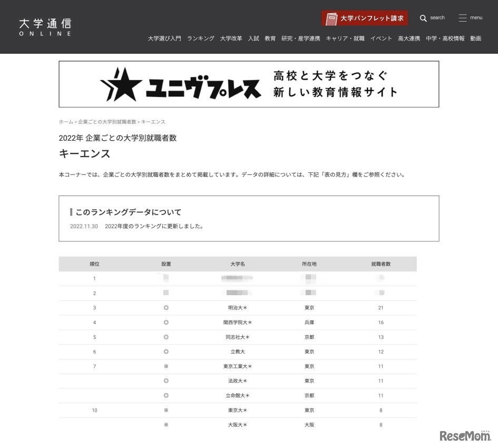This screenshot has width=498, height=448.
Task: Click the 大学通信 ONLINE logo
Action: [x=45, y=26]
